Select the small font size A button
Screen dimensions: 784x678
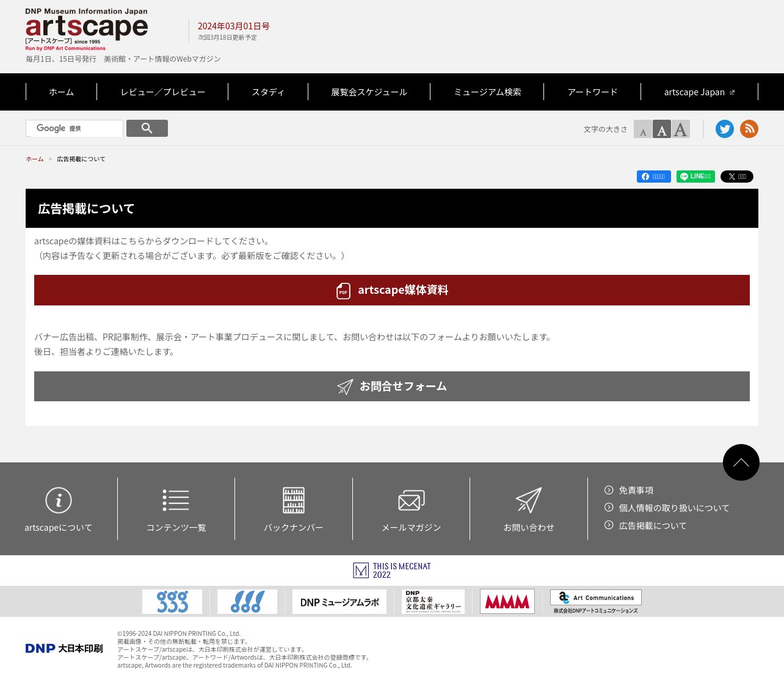[x=643, y=129]
